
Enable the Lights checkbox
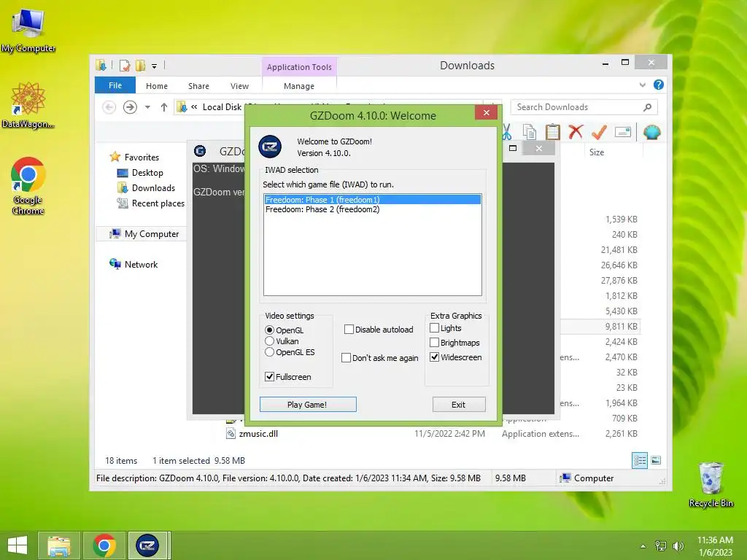(x=435, y=327)
